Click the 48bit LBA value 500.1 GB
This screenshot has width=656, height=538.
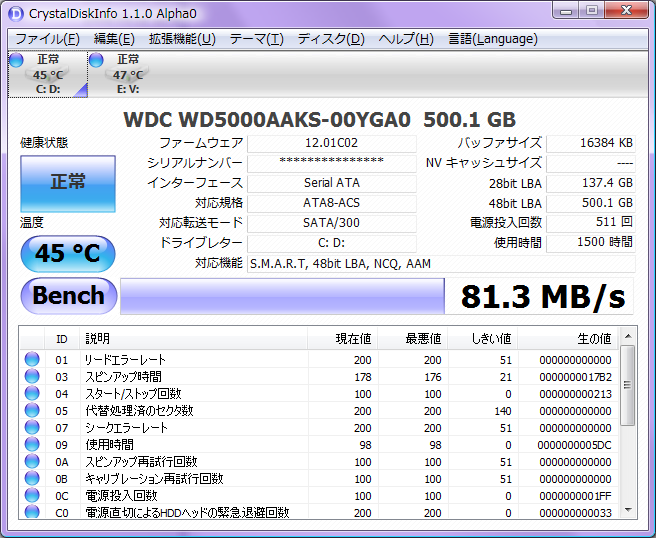591,203
